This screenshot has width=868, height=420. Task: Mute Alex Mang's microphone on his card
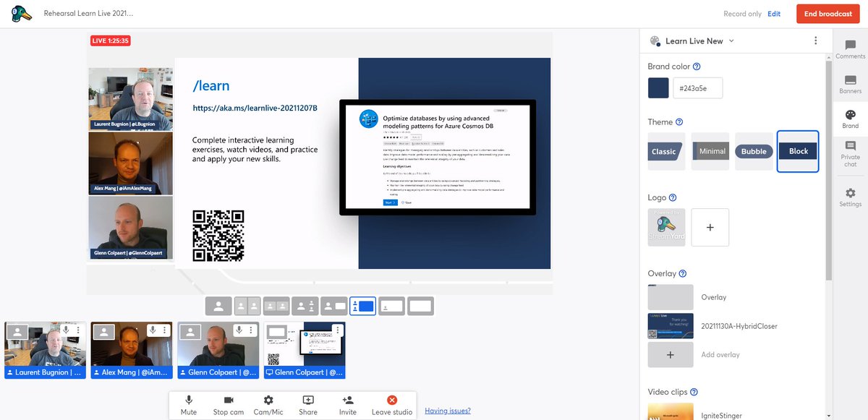153,330
